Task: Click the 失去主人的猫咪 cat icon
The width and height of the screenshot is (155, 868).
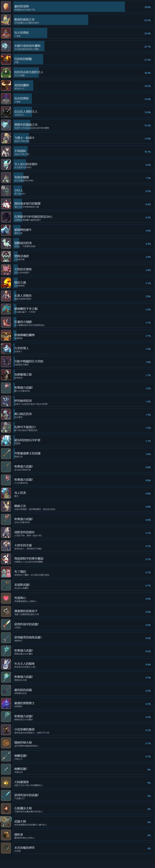Action: pos(6,664)
